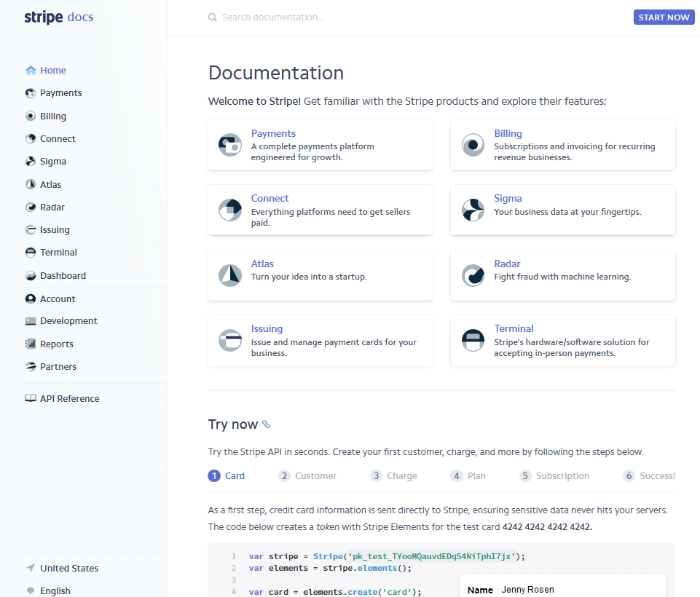This screenshot has height=597, width=700.
Task: Select the Plan step
Action: pos(468,475)
